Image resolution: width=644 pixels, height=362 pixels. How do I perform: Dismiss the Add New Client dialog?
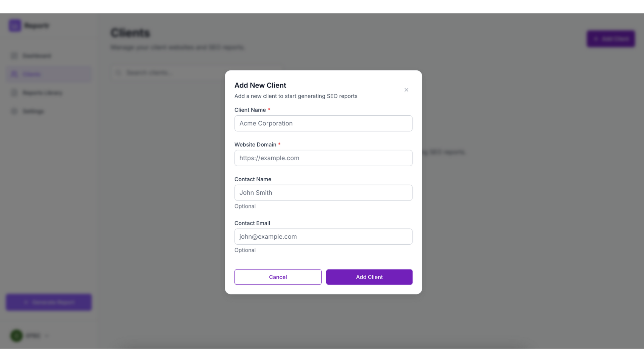point(406,90)
